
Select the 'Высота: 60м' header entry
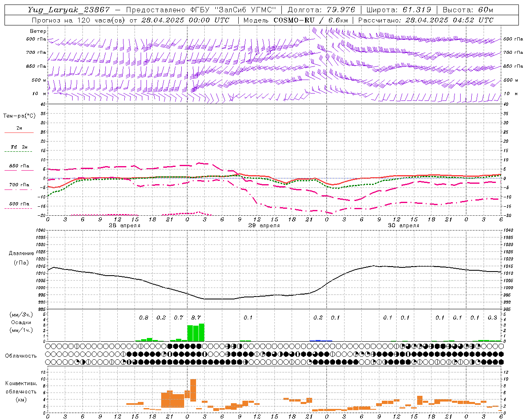coord(468,10)
